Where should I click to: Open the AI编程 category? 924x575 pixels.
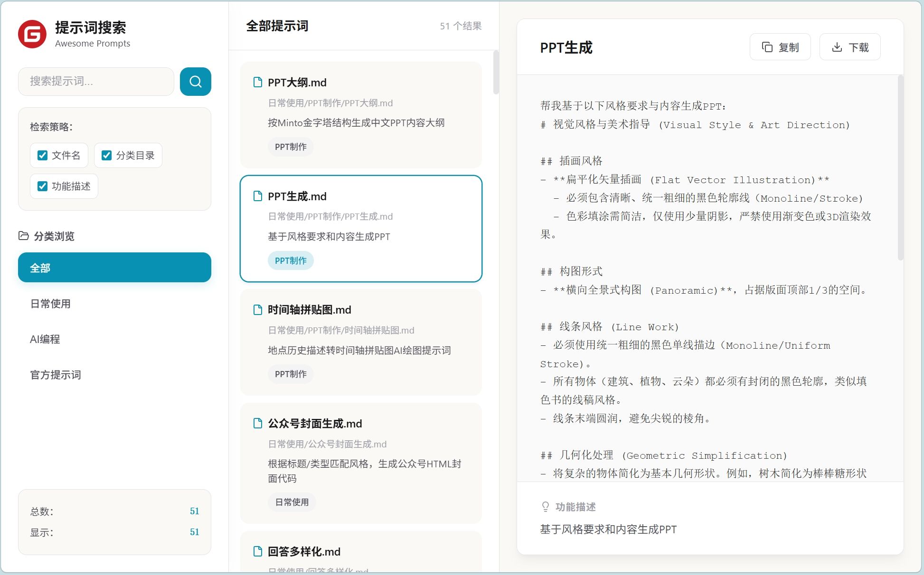pyautogui.click(x=45, y=339)
